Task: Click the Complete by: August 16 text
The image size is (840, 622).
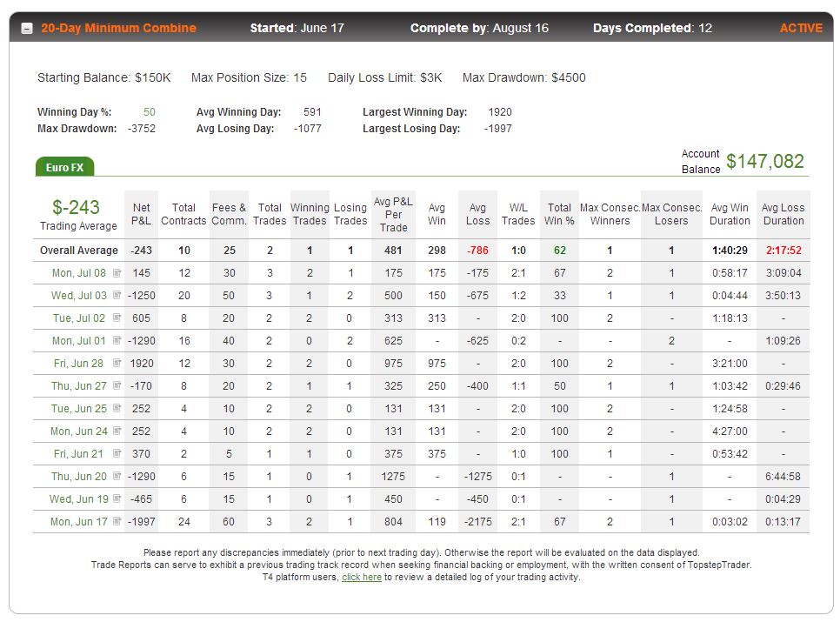Action: click(x=479, y=28)
